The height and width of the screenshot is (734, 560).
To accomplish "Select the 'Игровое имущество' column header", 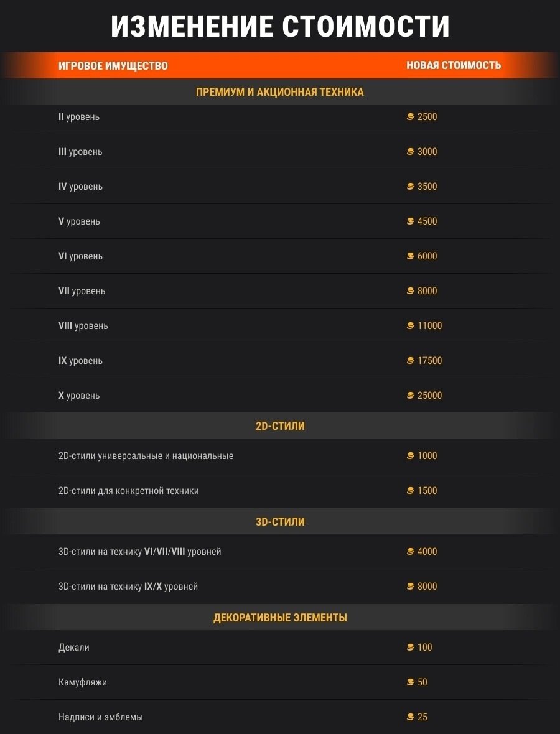I will tap(113, 66).
